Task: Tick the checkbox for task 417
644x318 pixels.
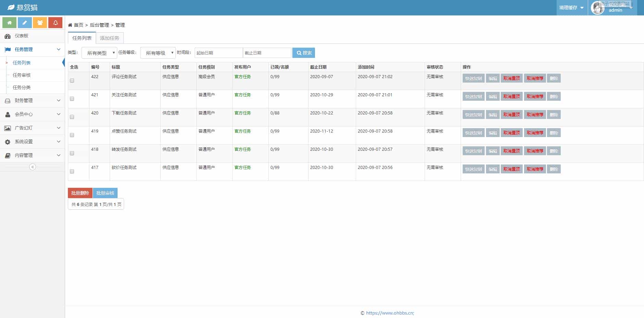Action: point(72,172)
